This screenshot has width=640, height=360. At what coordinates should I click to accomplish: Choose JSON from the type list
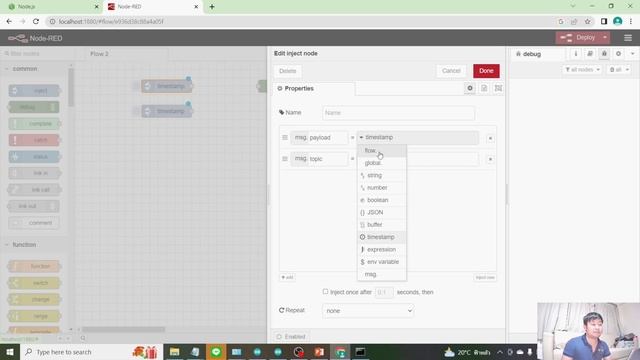pos(382,212)
